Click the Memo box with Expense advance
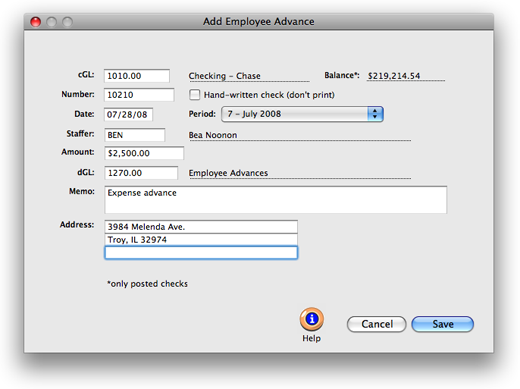The width and height of the screenshot is (520, 389). coord(276,200)
